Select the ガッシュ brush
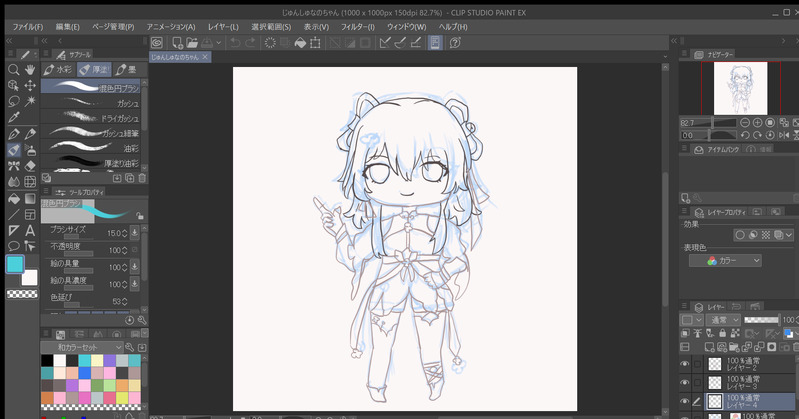This screenshot has height=419, width=799. 91,103
